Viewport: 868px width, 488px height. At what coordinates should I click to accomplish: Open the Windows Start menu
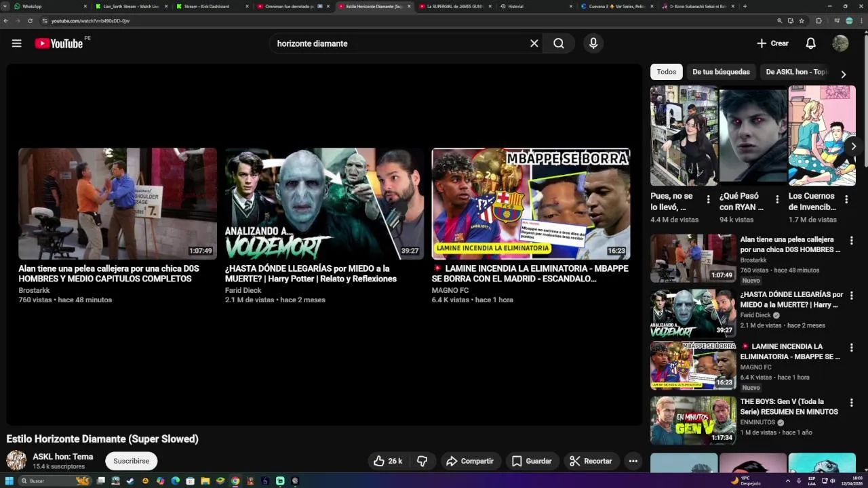pyautogui.click(x=9, y=481)
